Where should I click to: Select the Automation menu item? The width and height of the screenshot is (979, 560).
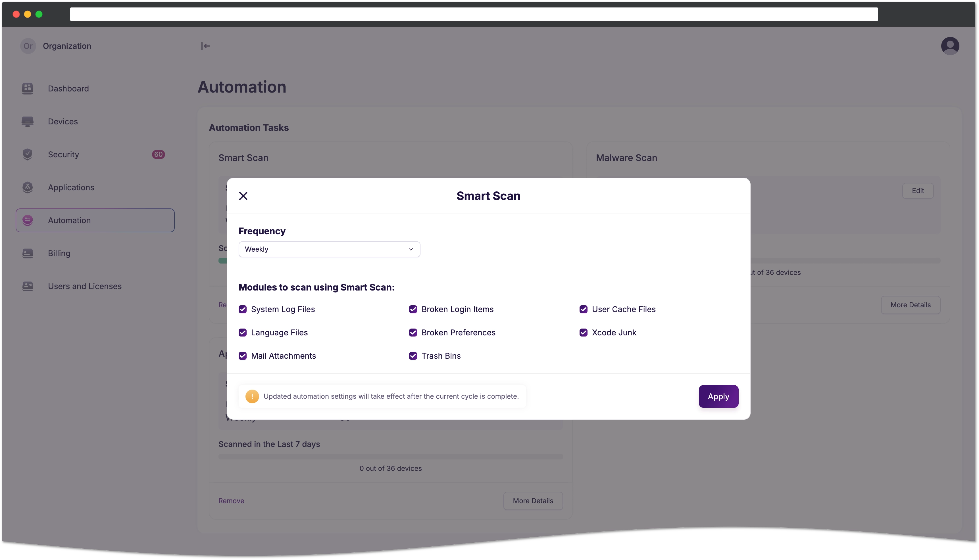tap(95, 220)
